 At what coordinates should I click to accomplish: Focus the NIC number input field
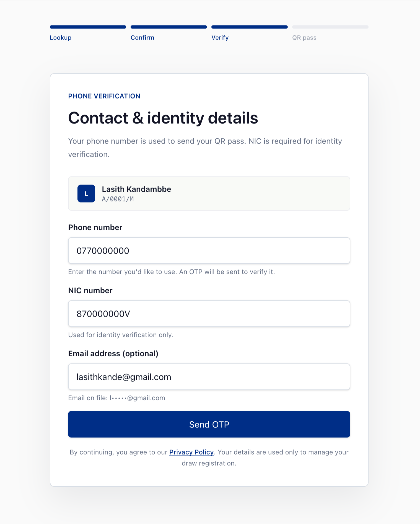coord(209,314)
